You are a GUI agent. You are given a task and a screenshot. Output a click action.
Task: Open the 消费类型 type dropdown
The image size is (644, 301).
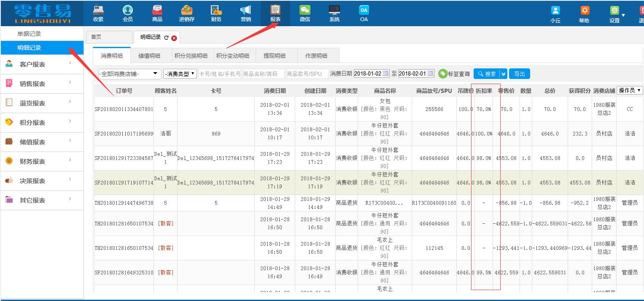179,73
